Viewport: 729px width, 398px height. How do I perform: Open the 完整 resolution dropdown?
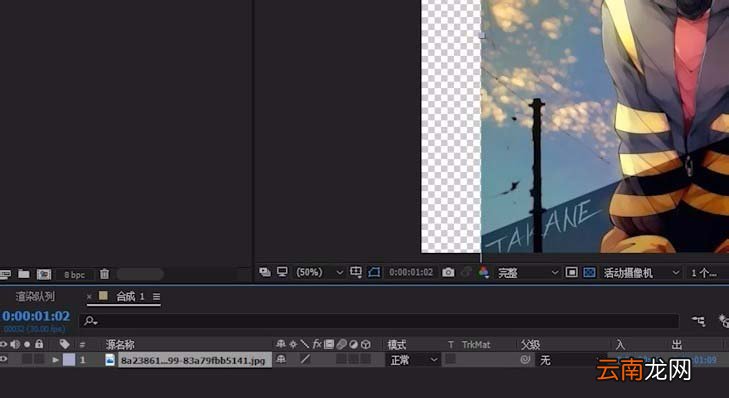528,273
